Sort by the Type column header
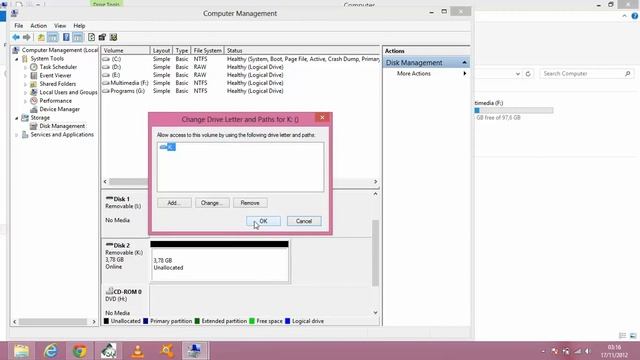640x360 pixels. 182,51
